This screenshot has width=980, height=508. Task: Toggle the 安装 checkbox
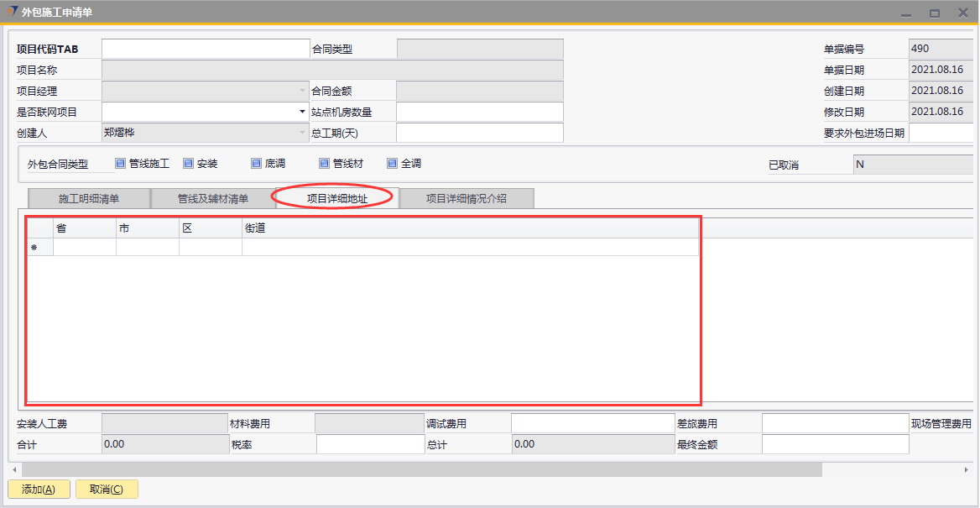[x=188, y=164]
